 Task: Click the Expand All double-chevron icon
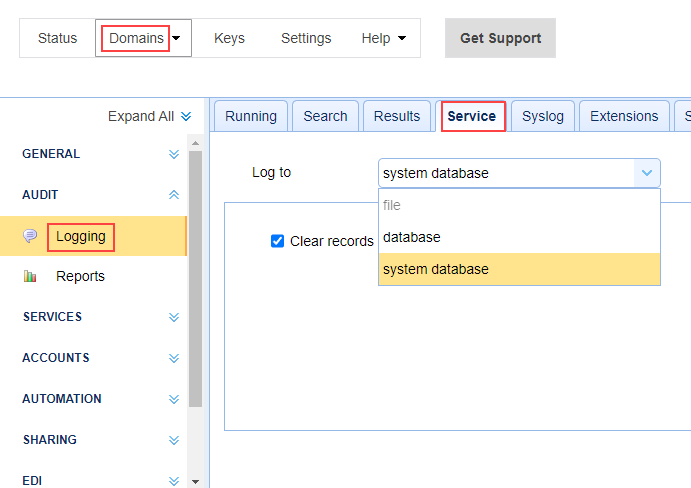click(186, 117)
